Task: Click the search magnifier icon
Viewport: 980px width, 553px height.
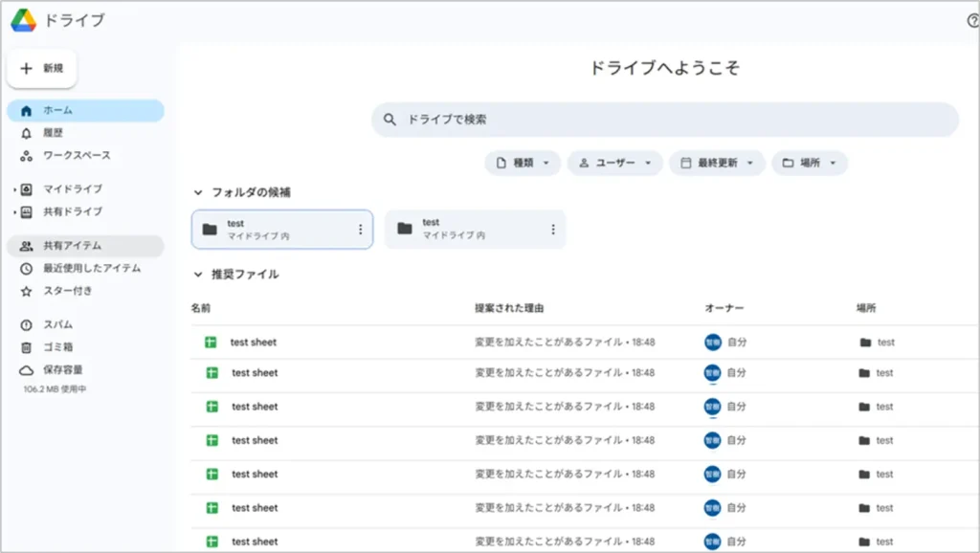Action: tap(390, 120)
